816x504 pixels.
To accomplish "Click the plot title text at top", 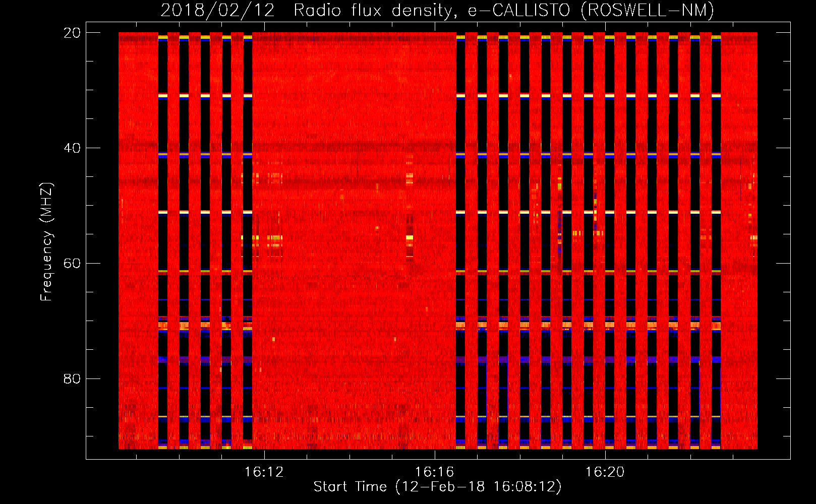I will point(437,10).
